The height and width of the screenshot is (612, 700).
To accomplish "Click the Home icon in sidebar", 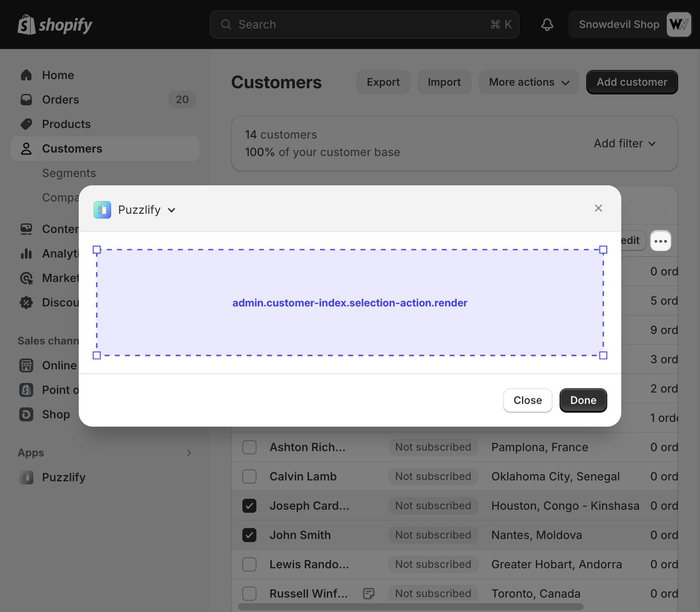I will 26,75.
